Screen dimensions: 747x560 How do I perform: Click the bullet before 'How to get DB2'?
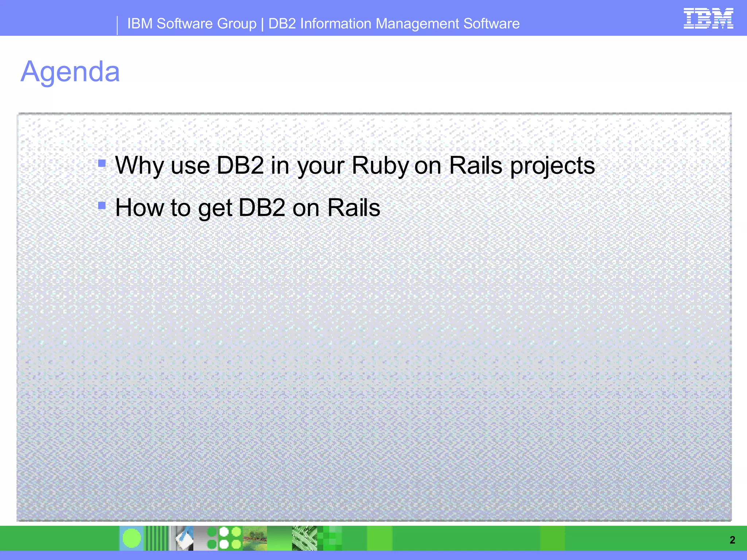[102, 206]
